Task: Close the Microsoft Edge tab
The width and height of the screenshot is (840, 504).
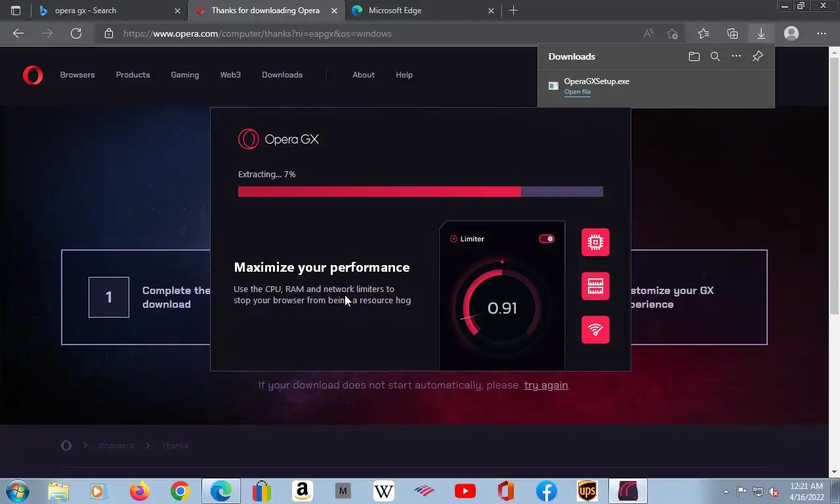Action: coord(492,10)
